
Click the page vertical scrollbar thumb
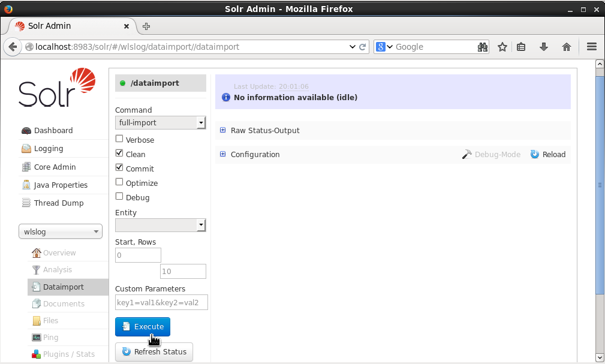(x=600, y=185)
